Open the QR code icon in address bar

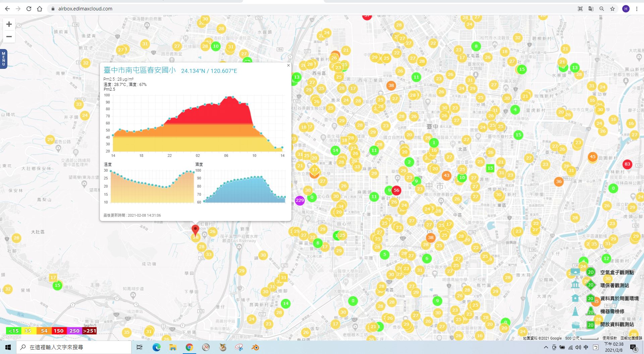coord(580,9)
